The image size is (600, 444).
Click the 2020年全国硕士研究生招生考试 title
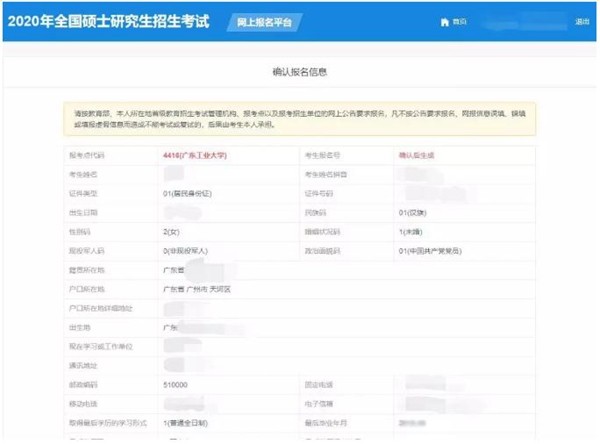coord(109,21)
